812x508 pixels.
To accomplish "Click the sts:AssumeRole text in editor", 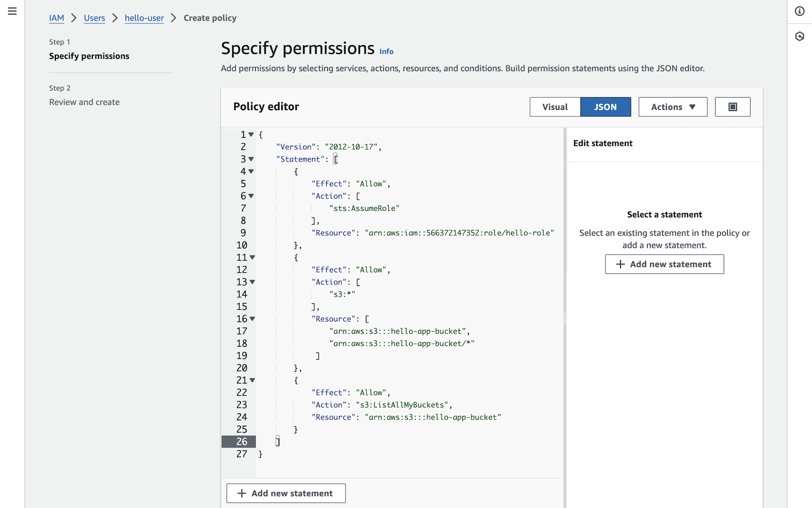I will [x=364, y=208].
